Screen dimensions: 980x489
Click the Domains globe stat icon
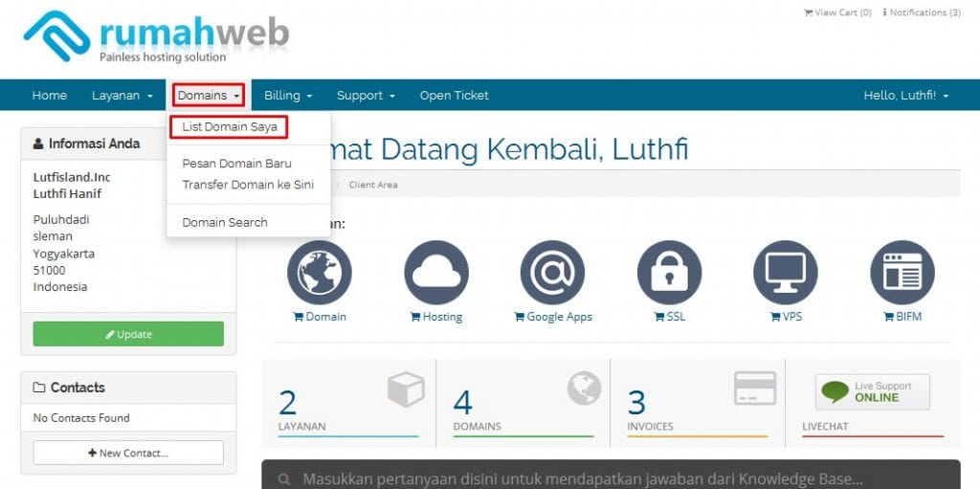585,388
